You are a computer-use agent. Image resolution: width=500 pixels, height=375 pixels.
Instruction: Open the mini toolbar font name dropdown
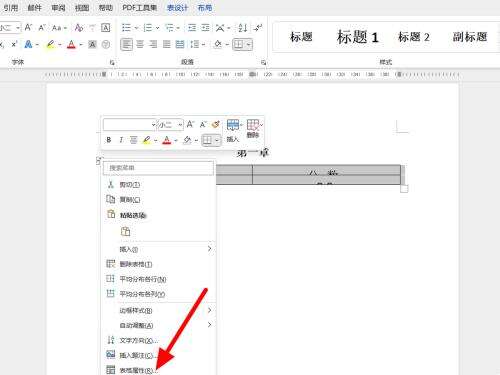tap(153, 125)
